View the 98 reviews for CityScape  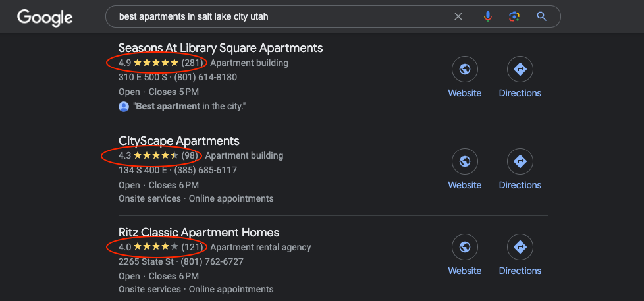point(190,155)
